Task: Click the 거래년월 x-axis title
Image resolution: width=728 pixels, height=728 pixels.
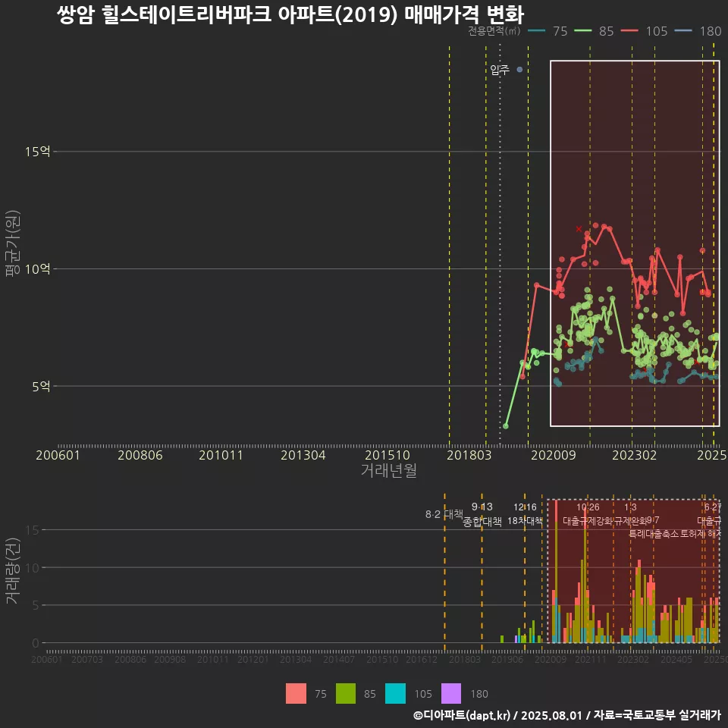Action: pyautogui.click(x=388, y=470)
